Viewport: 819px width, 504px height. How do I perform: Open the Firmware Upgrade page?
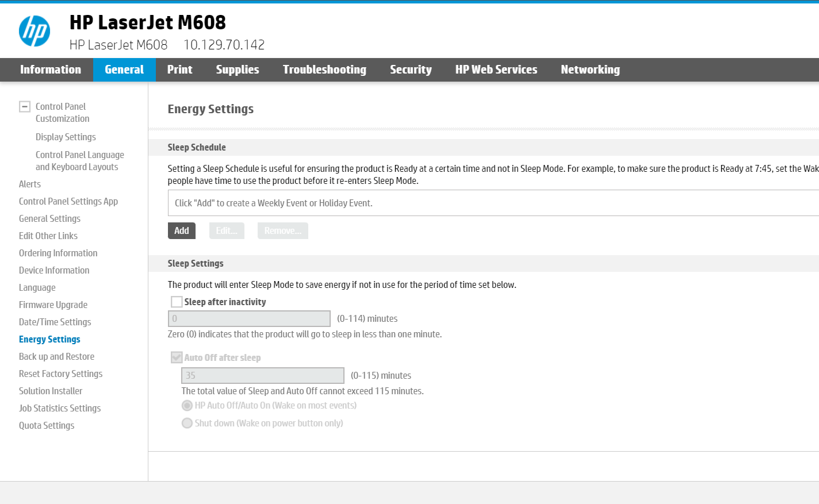pyautogui.click(x=53, y=305)
